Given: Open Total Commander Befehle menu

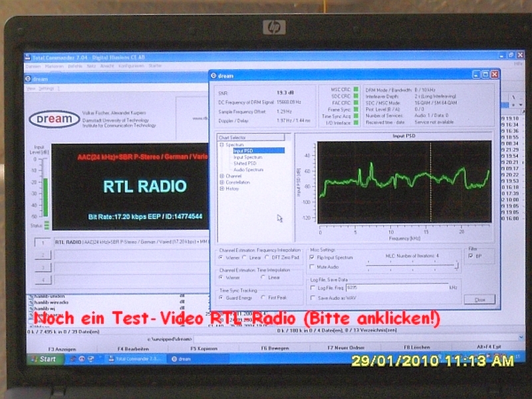Looking at the screenshot, I should [75, 66].
